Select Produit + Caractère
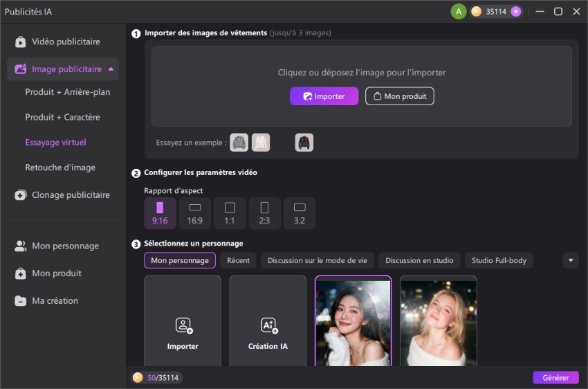The image size is (588, 389). coord(63,117)
